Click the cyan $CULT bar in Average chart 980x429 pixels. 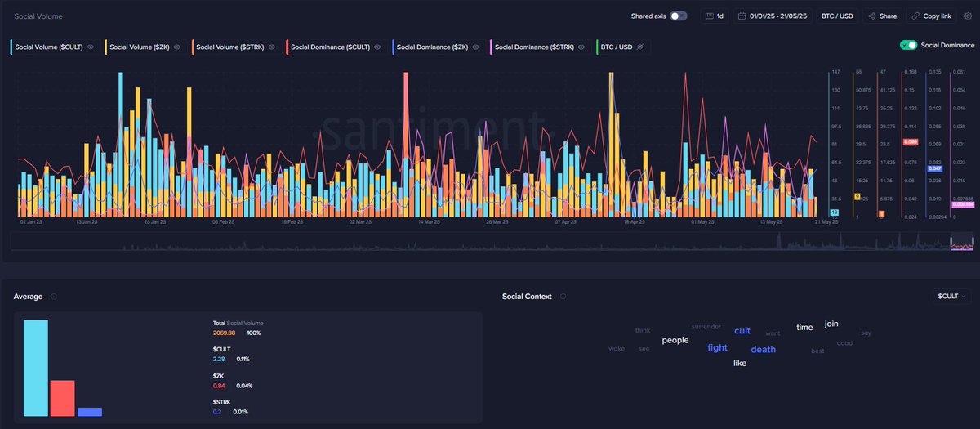[x=36, y=368]
